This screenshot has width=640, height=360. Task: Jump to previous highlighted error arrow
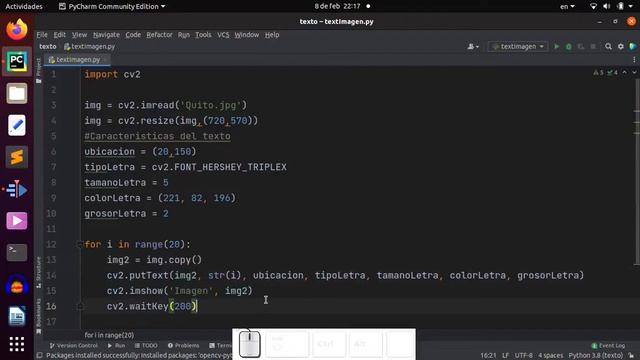click(624, 72)
